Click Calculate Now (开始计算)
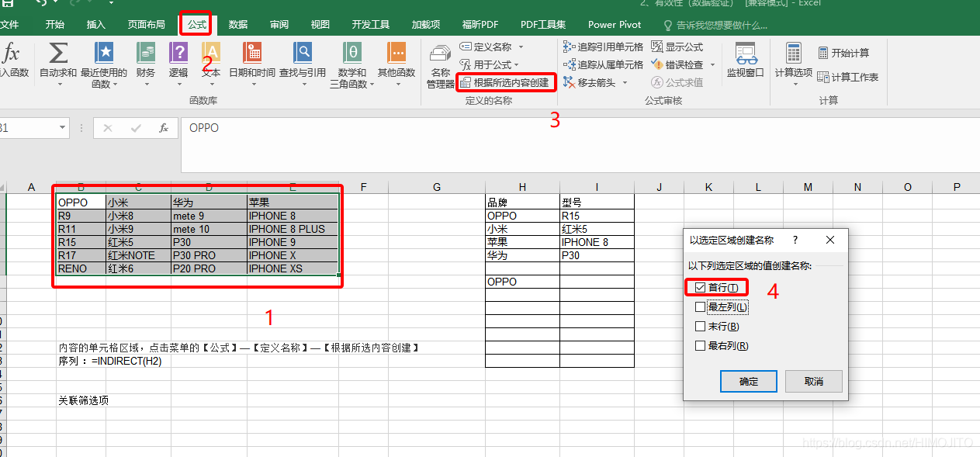Viewport: 980px width, 457px height. click(843, 53)
